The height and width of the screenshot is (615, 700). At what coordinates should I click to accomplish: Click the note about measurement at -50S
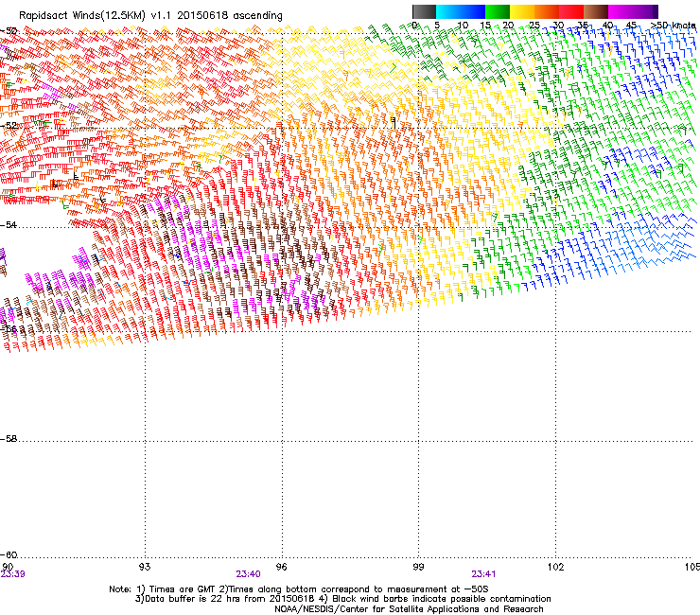359,589
